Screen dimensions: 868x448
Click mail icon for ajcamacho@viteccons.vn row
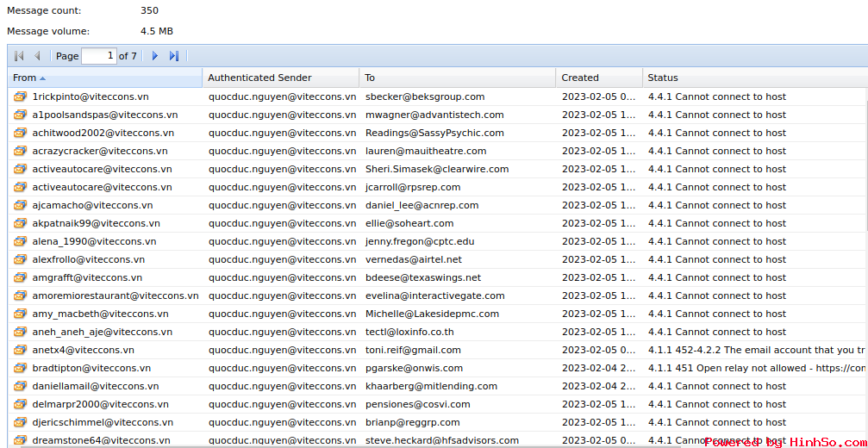point(21,205)
